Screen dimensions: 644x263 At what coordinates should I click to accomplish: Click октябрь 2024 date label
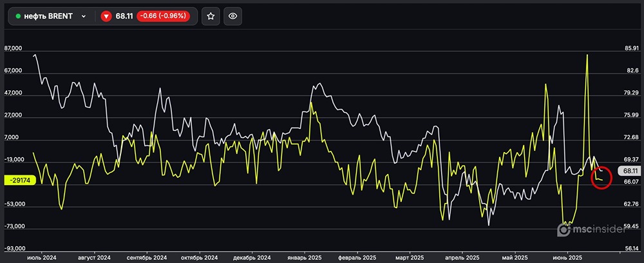coord(200,257)
